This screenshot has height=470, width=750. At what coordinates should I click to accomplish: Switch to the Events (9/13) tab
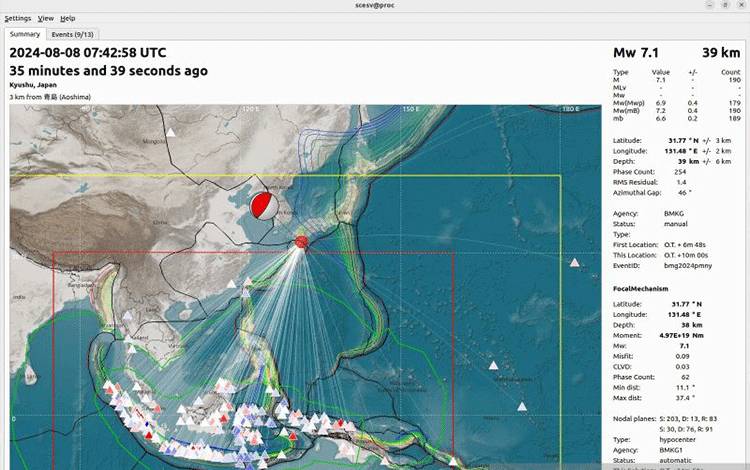click(72, 34)
